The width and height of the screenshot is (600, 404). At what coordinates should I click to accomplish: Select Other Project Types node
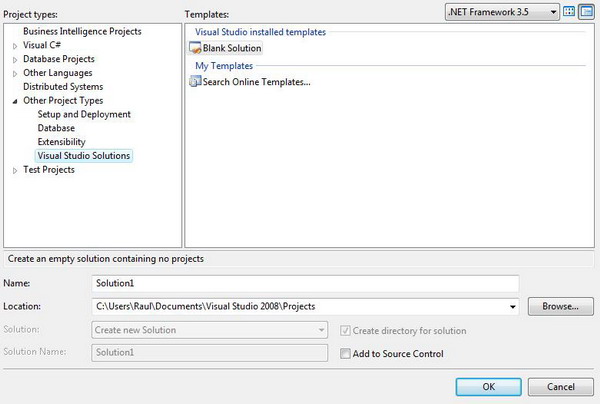[63, 101]
